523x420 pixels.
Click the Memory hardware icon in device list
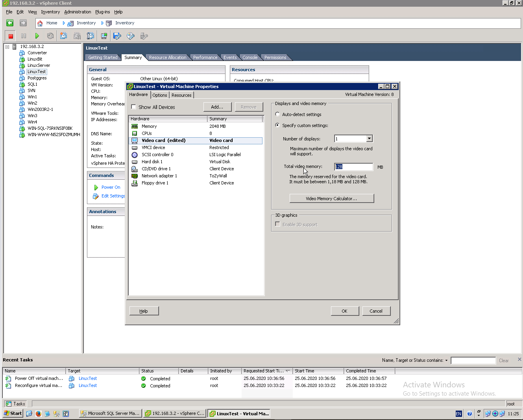pos(135,126)
